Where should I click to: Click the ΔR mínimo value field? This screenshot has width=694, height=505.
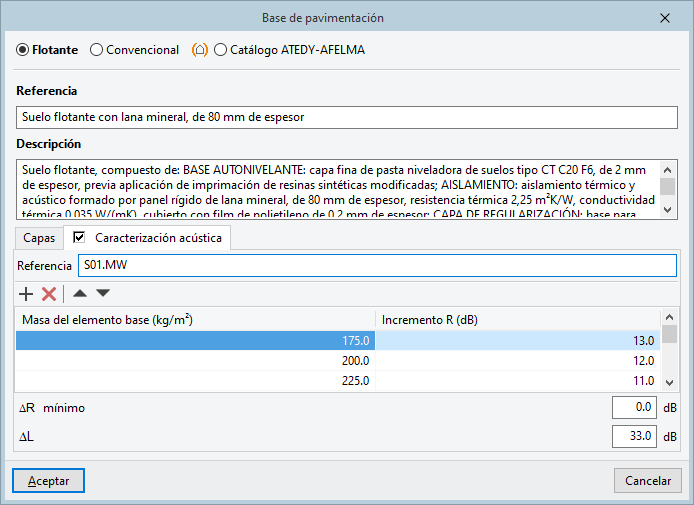tap(634, 408)
